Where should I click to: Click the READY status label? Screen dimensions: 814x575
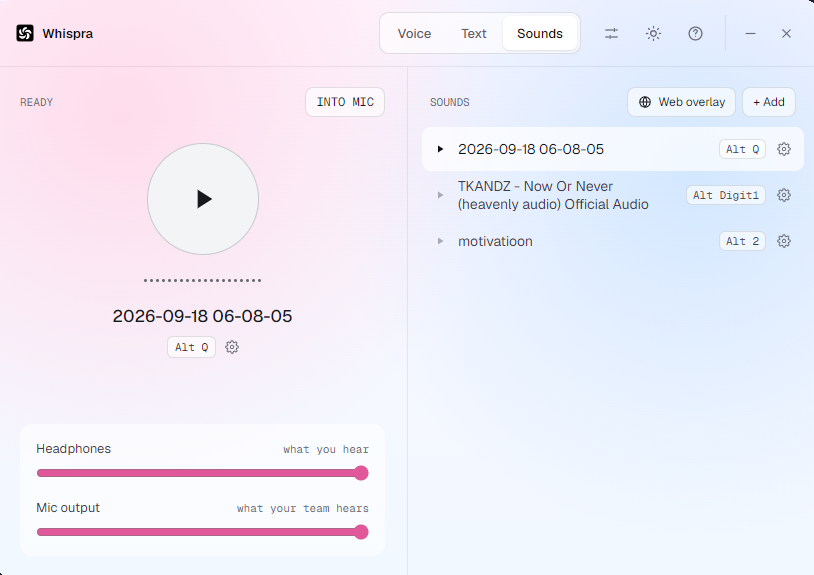coord(36,102)
